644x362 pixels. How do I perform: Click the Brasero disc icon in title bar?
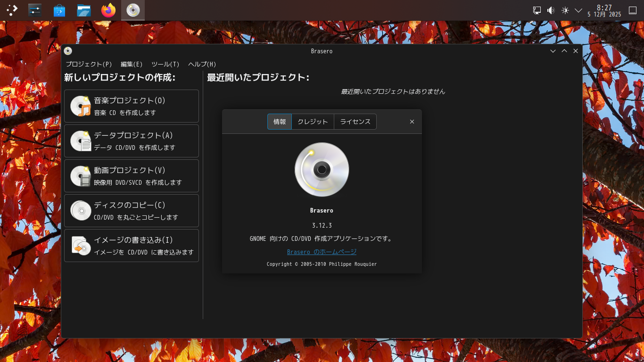(x=68, y=51)
